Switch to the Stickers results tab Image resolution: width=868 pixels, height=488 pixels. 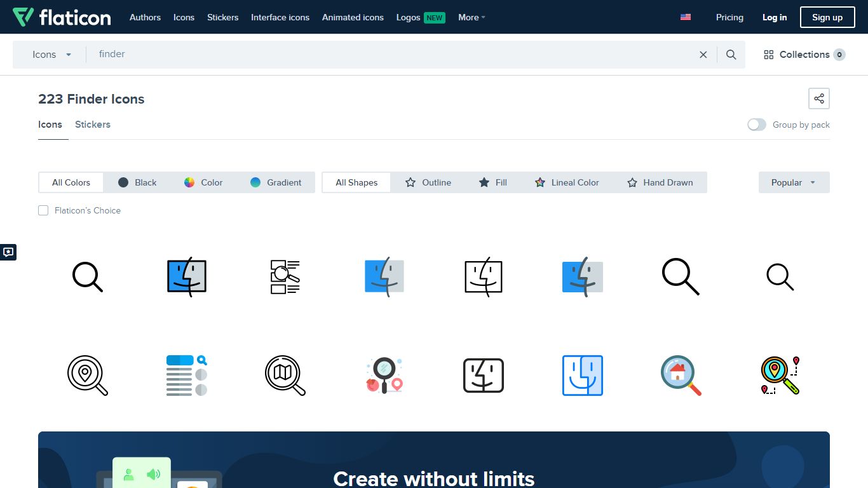point(93,125)
